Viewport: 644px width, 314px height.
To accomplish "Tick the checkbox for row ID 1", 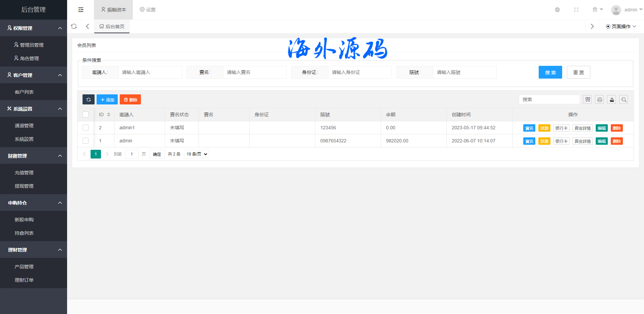I will click(x=86, y=141).
